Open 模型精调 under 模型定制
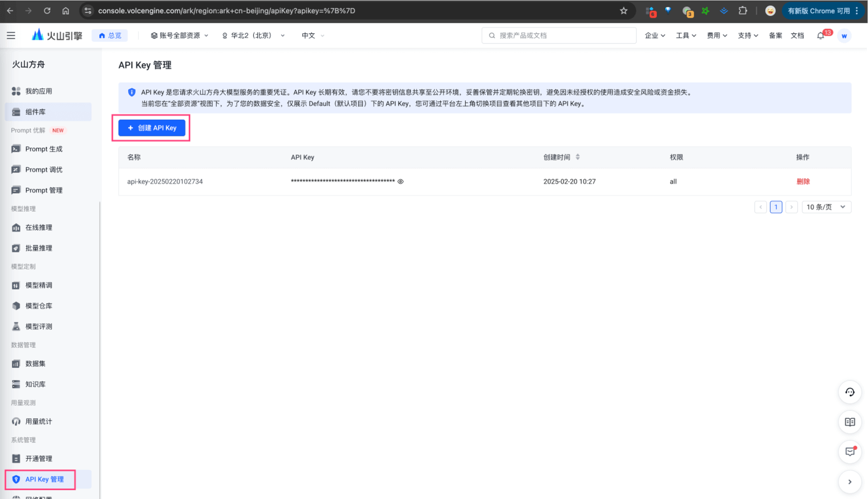 [x=38, y=285]
